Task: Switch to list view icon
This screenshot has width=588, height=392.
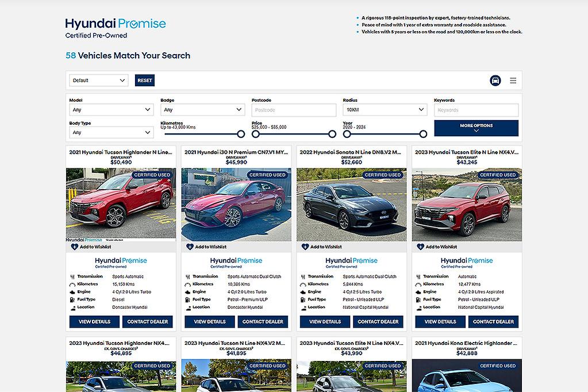Action: click(x=513, y=80)
